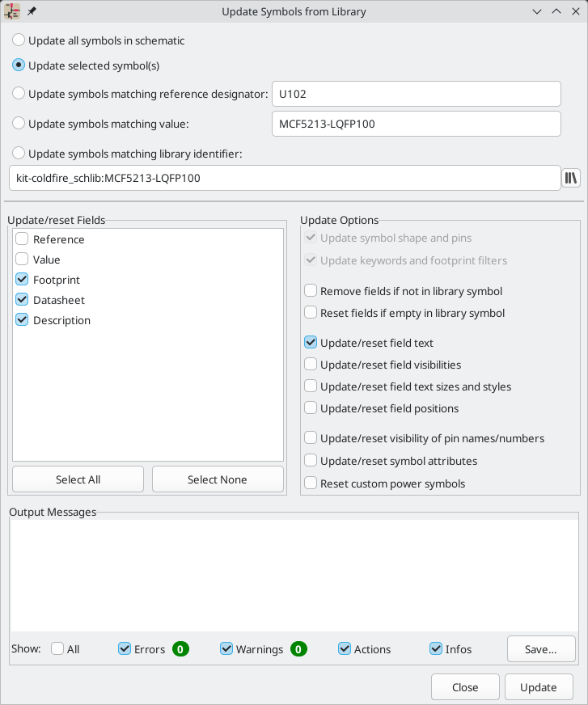Click the Save... button for output messages
Screen dimensions: 588x705
[541, 649]
